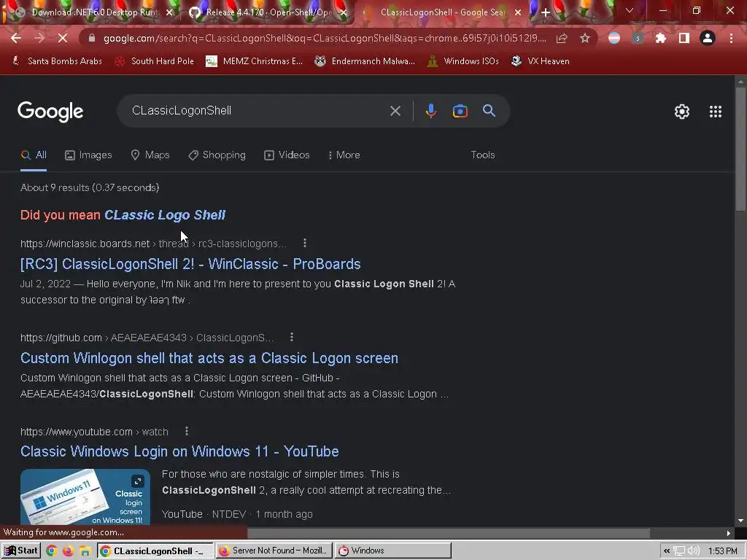Click the network tray icon

[679, 551]
